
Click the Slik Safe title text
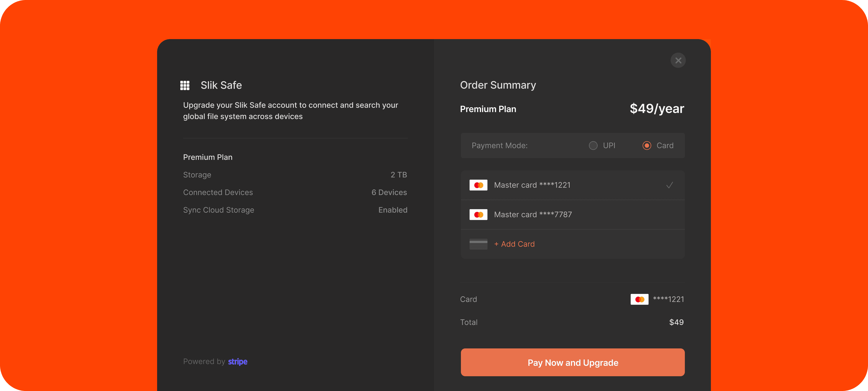click(221, 85)
